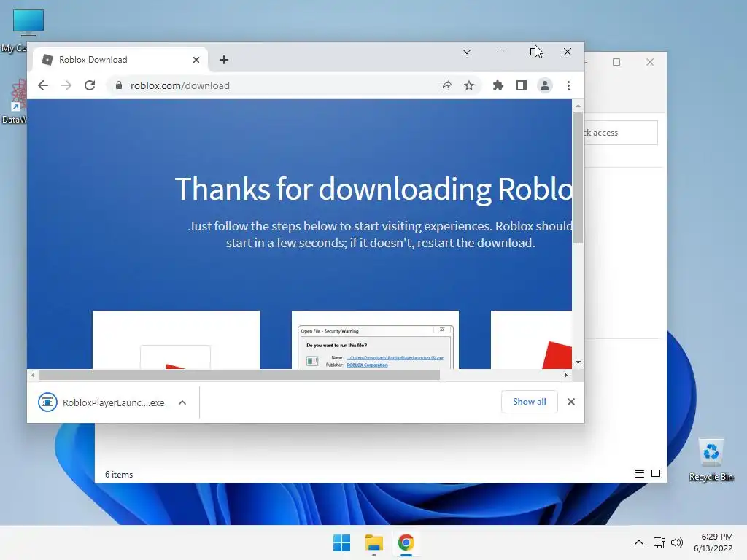
Task: Bookmark this page with the star icon
Action: (469, 86)
